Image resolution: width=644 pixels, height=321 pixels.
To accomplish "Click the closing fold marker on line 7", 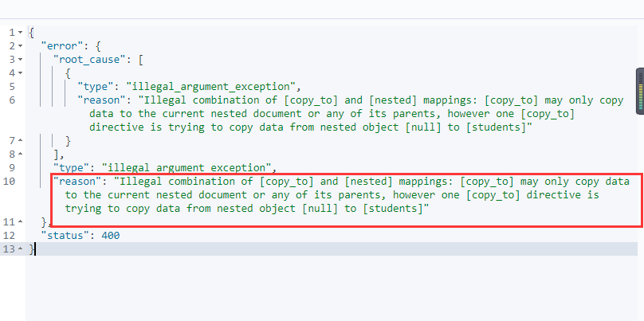I will (x=20, y=141).
